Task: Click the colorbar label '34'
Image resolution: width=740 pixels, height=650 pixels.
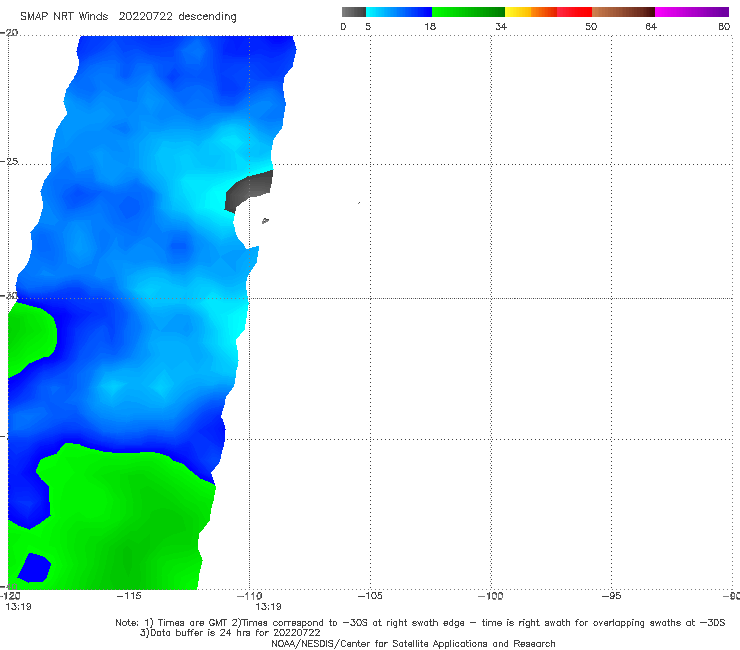Action: tap(501, 27)
